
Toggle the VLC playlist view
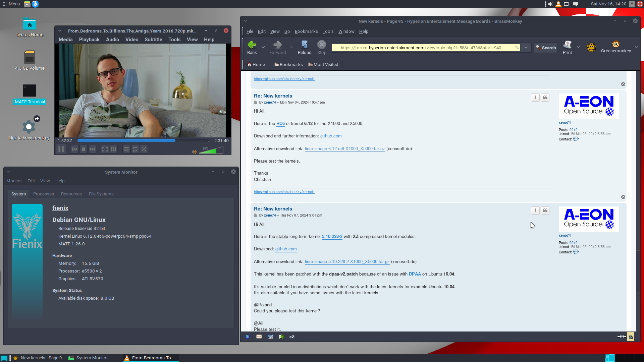126,149
